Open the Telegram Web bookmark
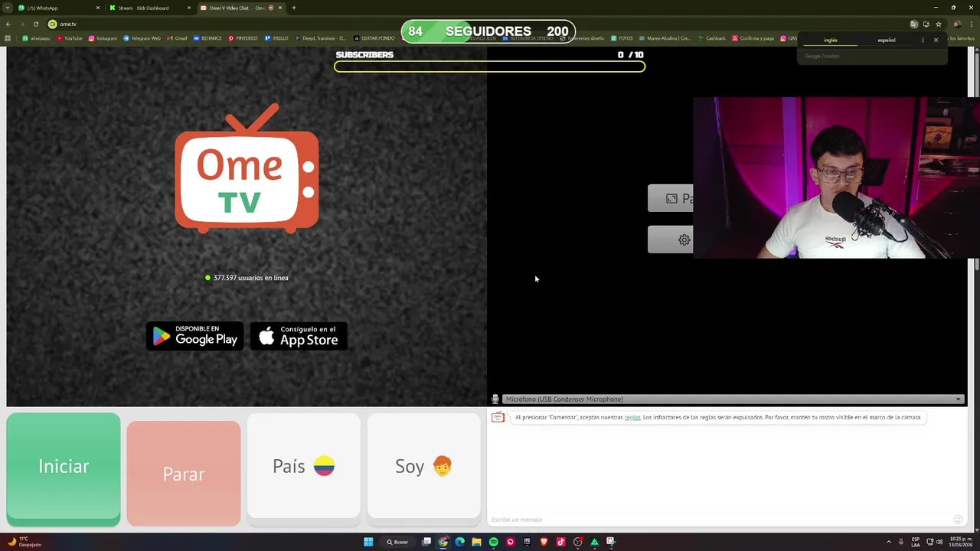The image size is (980, 551). pos(142,38)
